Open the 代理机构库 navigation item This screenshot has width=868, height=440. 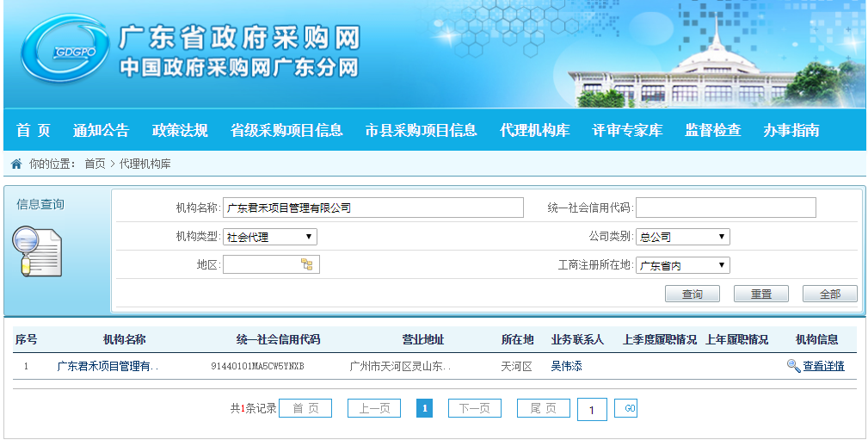click(x=535, y=130)
